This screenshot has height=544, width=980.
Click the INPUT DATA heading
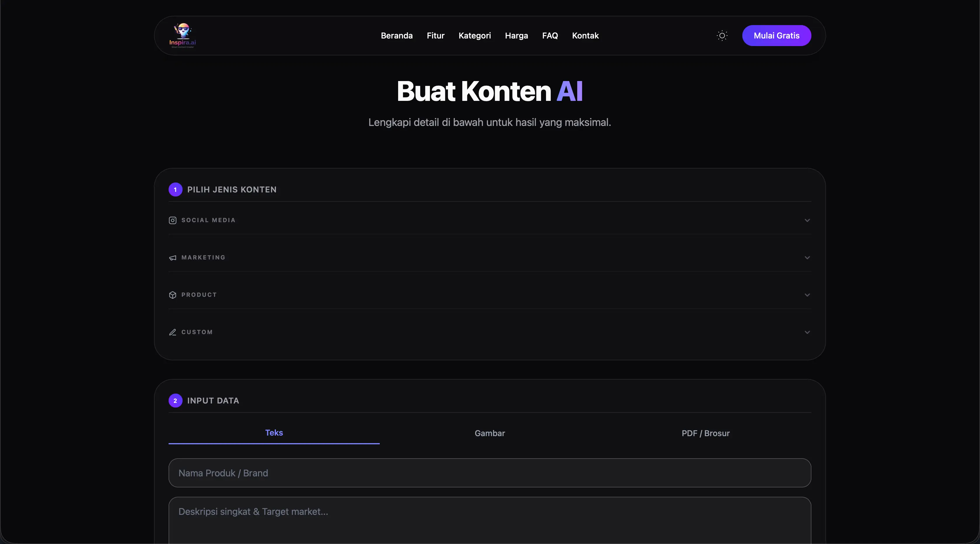pos(213,401)
